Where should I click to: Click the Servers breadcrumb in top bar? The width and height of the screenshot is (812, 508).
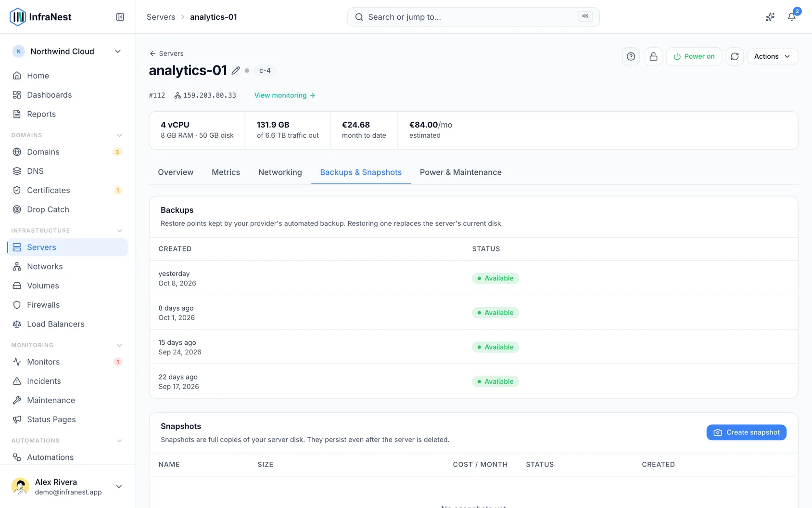point(161,17)
